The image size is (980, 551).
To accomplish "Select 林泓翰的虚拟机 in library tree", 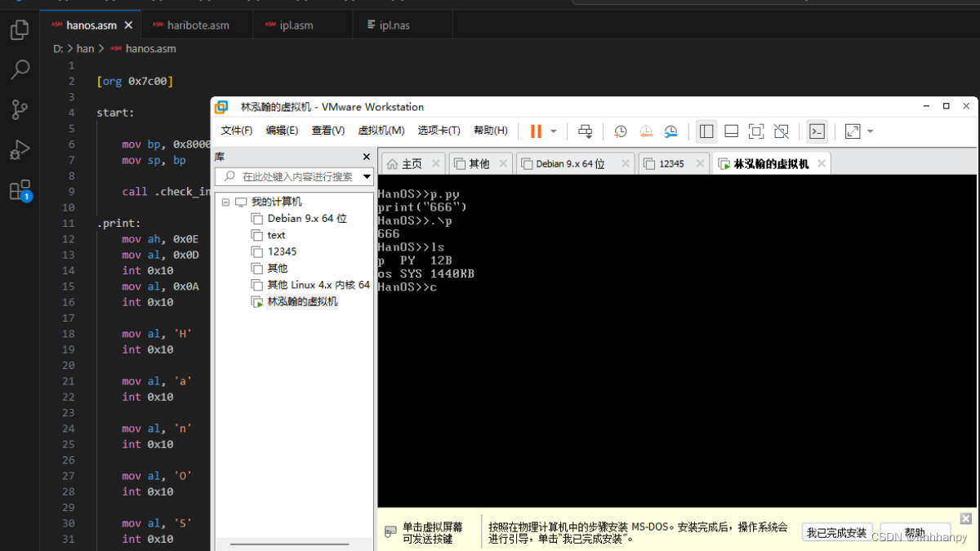I will [302, 301].
